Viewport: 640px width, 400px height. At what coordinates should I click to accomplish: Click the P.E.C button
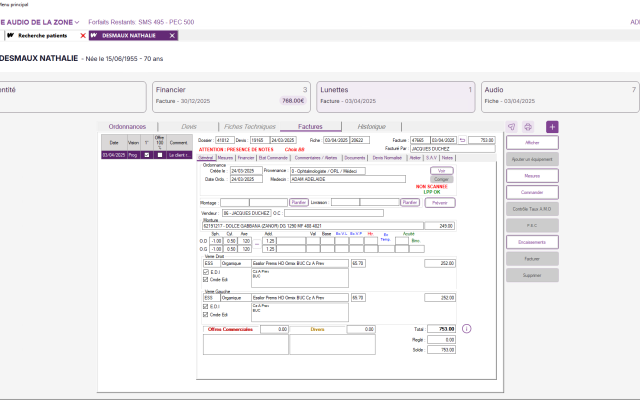[532, 225]
